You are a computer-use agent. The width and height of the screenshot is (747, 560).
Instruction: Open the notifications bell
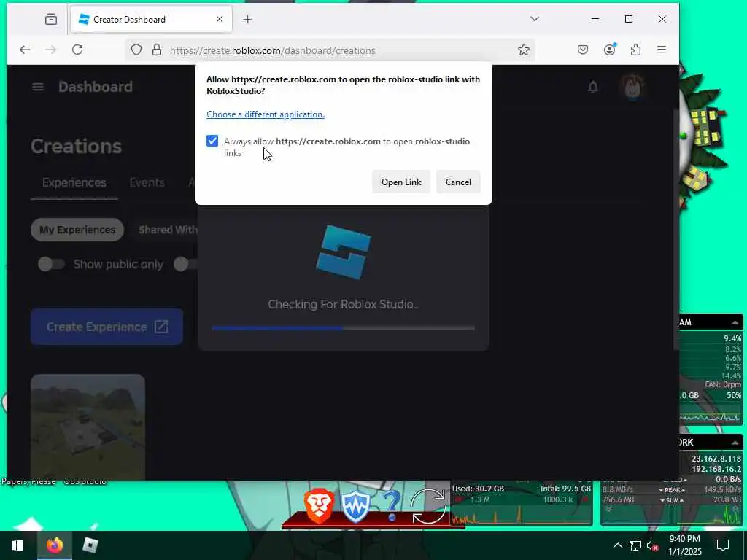[592, 87]
